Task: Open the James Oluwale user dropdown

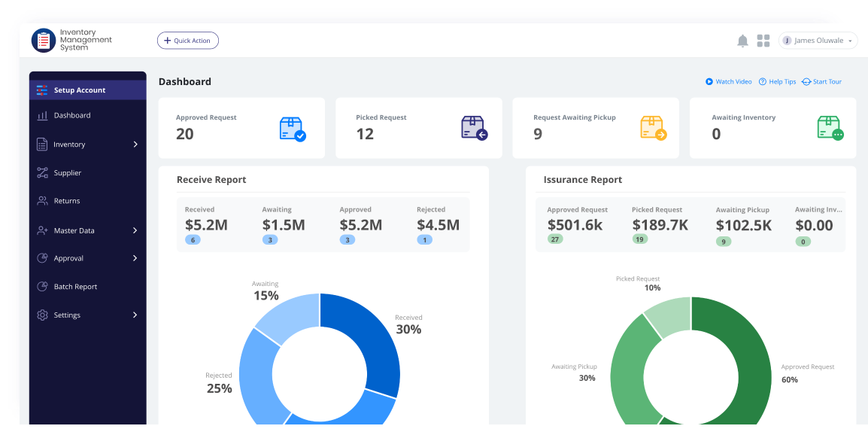Action: [x=818, y=41]
